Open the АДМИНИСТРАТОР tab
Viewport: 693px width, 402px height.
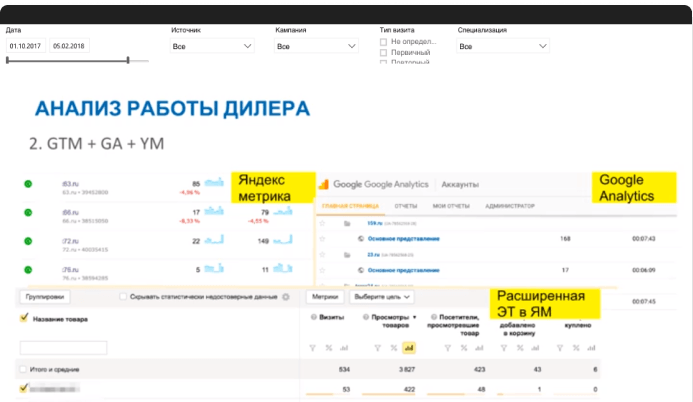tap(510, 206)
